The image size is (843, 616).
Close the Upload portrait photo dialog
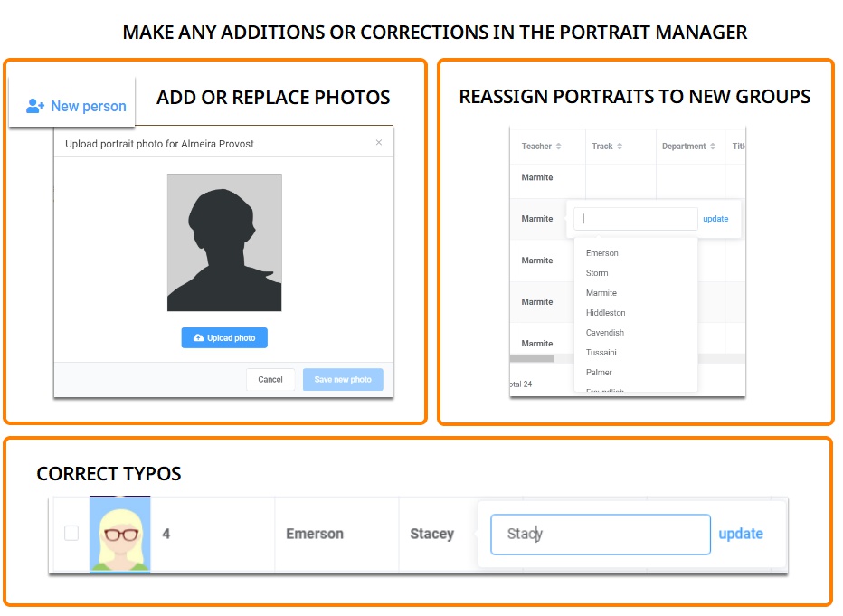(x=379, y=143)
